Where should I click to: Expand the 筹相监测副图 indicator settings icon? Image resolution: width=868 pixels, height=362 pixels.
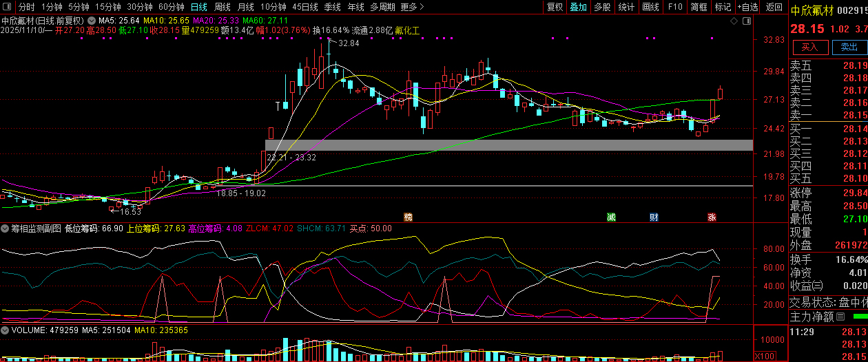(5, 228)
